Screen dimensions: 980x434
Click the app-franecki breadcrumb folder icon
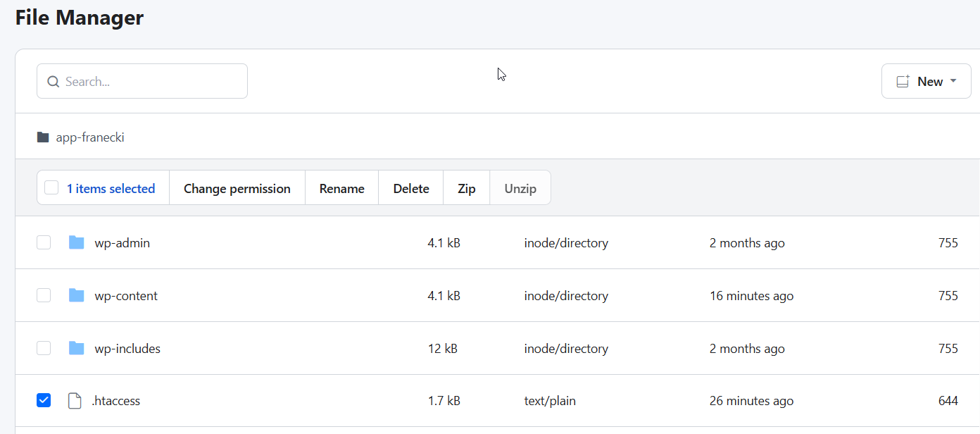[43, 137]
